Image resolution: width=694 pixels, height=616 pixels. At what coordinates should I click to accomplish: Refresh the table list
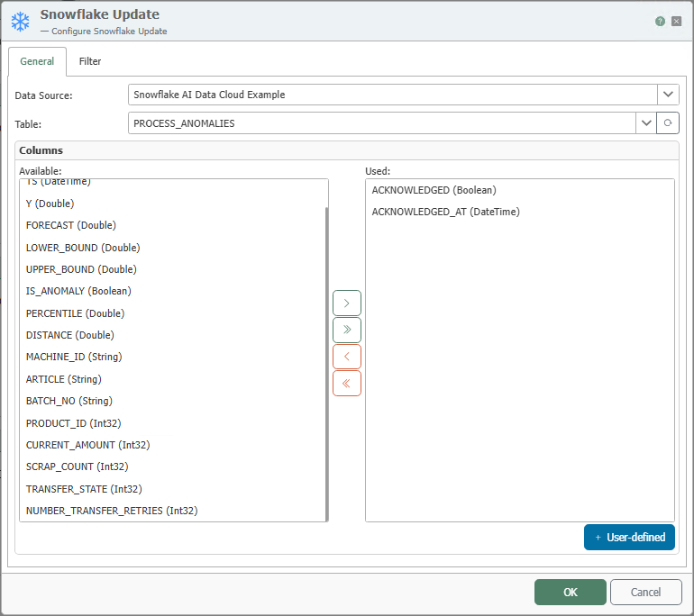pyautogui.click(x=668, y=123)
